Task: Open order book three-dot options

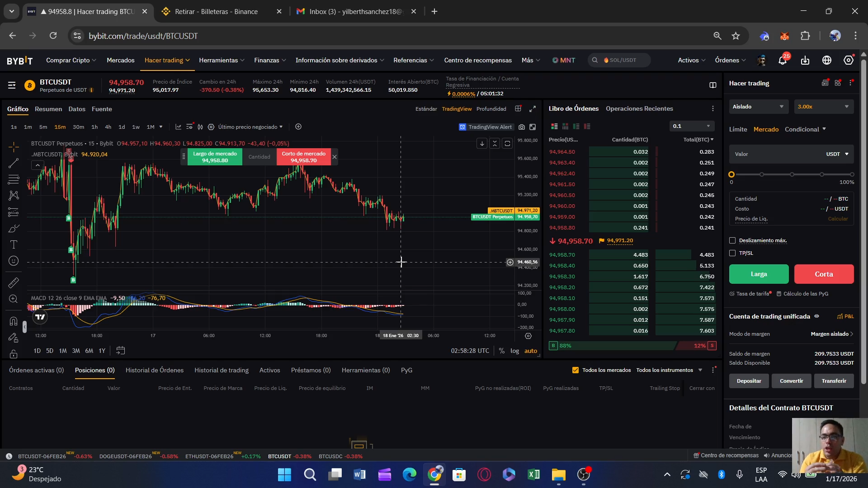Action: [713, 109]
